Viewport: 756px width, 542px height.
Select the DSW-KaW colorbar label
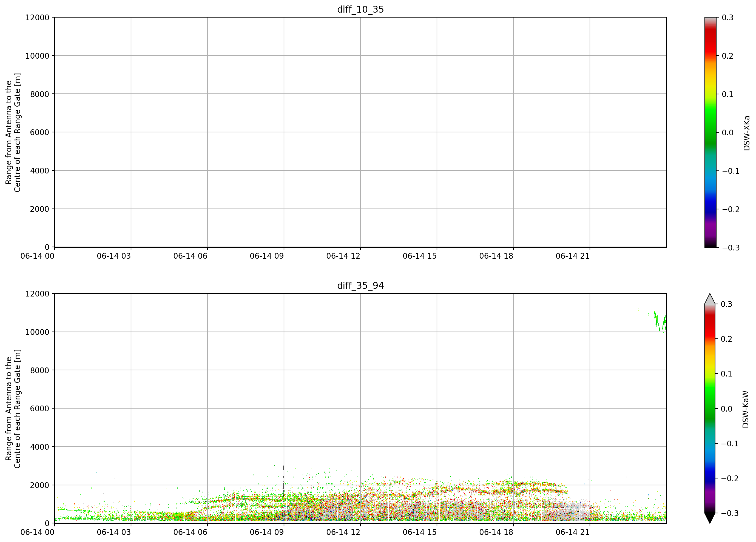tap(746, 409)
